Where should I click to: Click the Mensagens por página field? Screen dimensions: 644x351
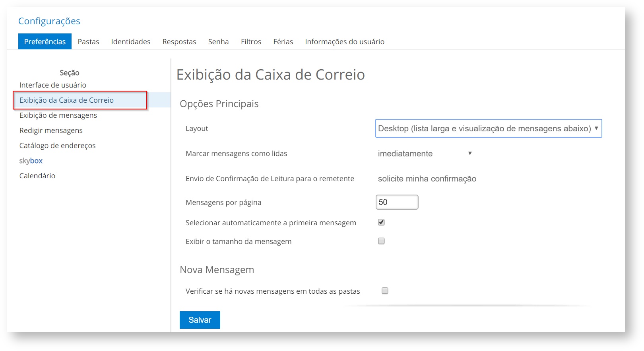pyautogui.click(x=397, y=202)
